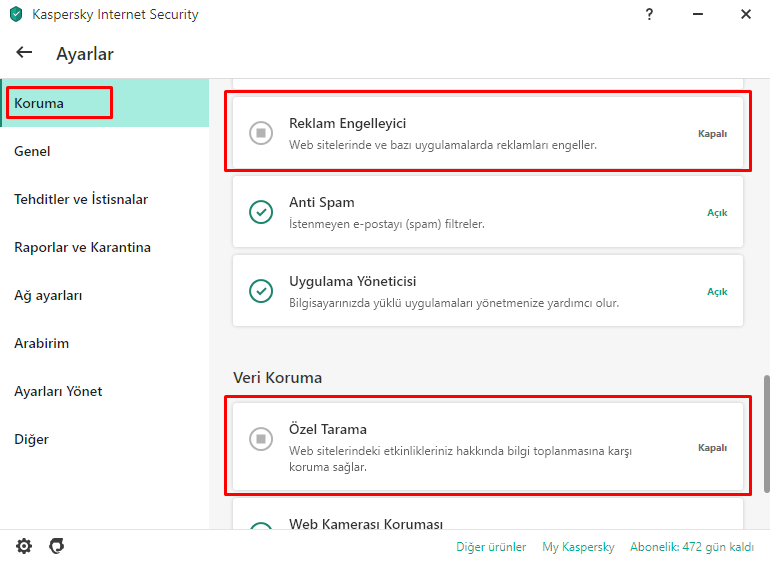Toggle the Özel Tarama stop switch

261,438
